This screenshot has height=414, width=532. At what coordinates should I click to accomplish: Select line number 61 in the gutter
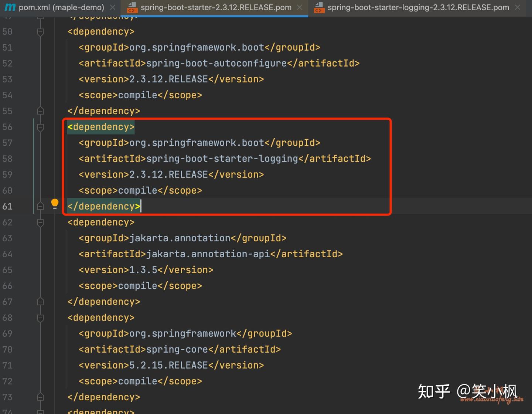pyautogui.click(x=7, y=206)
